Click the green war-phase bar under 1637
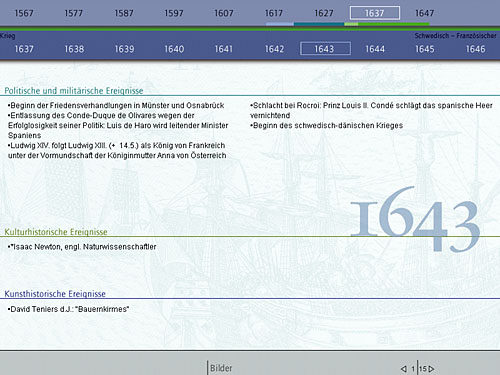Image resolution: width=500 pixels, height=375 pixels. point(394,24)
